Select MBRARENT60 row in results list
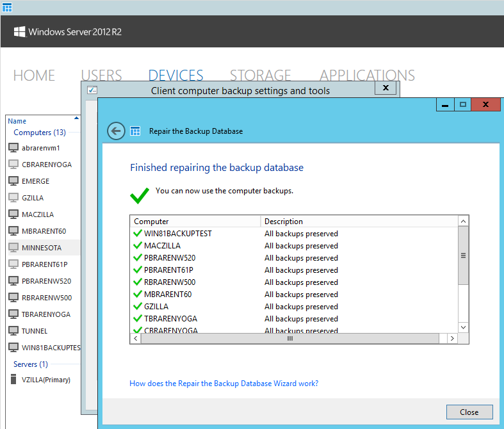This screenshot has width=504, height=429. click(294, 295)
